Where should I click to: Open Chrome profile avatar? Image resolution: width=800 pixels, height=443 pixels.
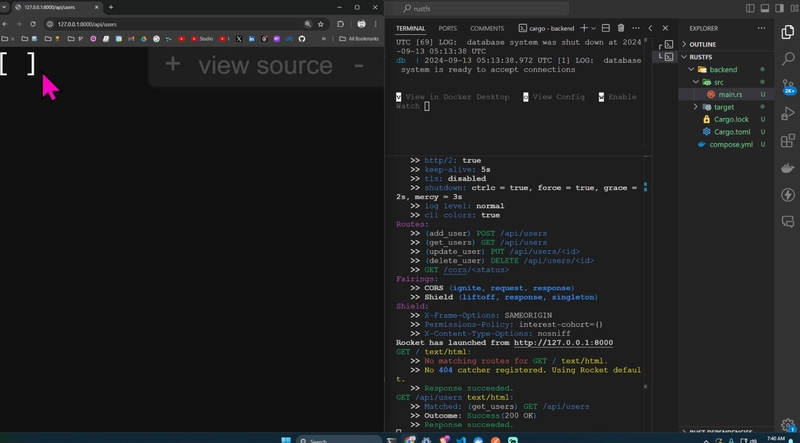361,24
